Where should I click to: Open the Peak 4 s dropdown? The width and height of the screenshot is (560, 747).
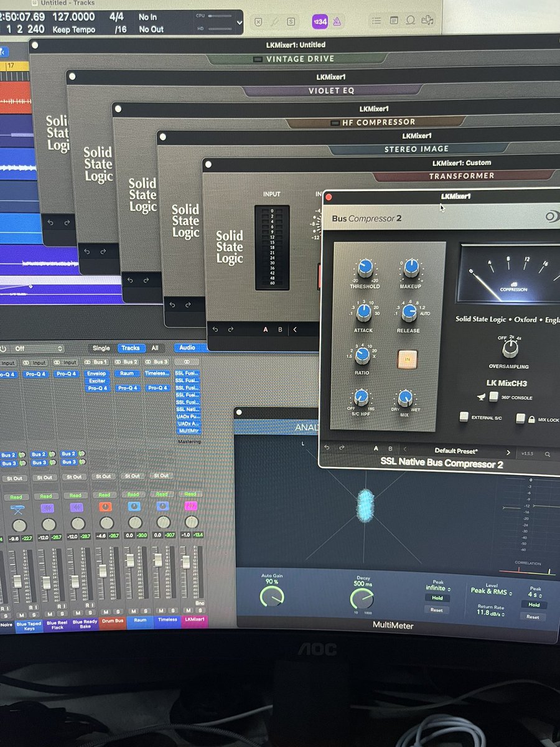pyautogui.click(x=535, y=594)
